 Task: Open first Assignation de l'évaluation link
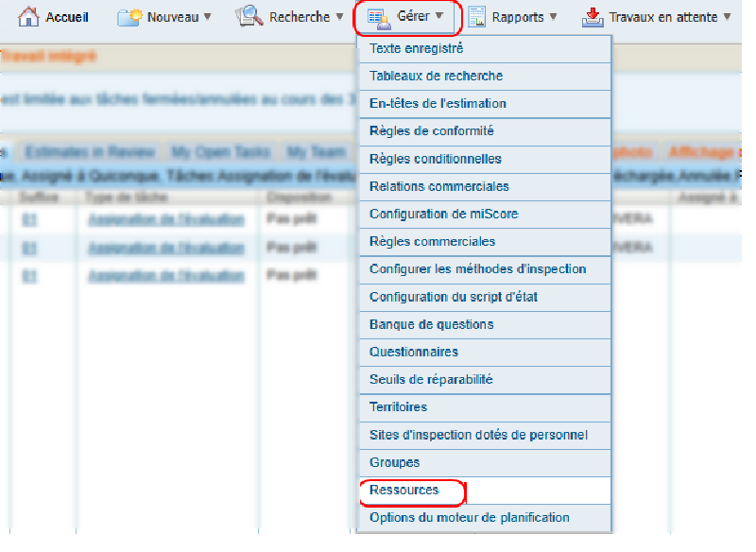[x=165, y=220]
